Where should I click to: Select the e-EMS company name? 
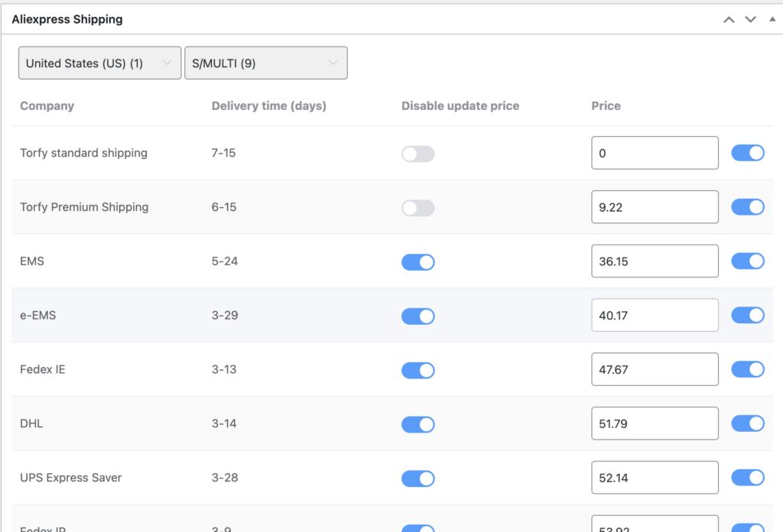pyautogui.click(x=38, y=315)
